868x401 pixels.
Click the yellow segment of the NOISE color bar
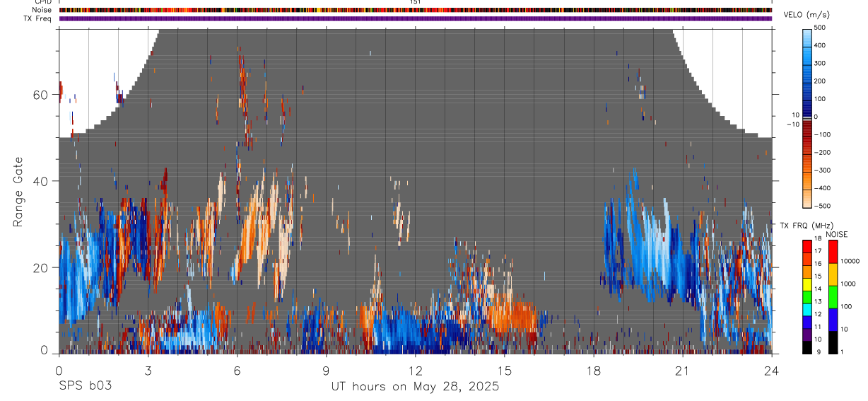point(832,274)
